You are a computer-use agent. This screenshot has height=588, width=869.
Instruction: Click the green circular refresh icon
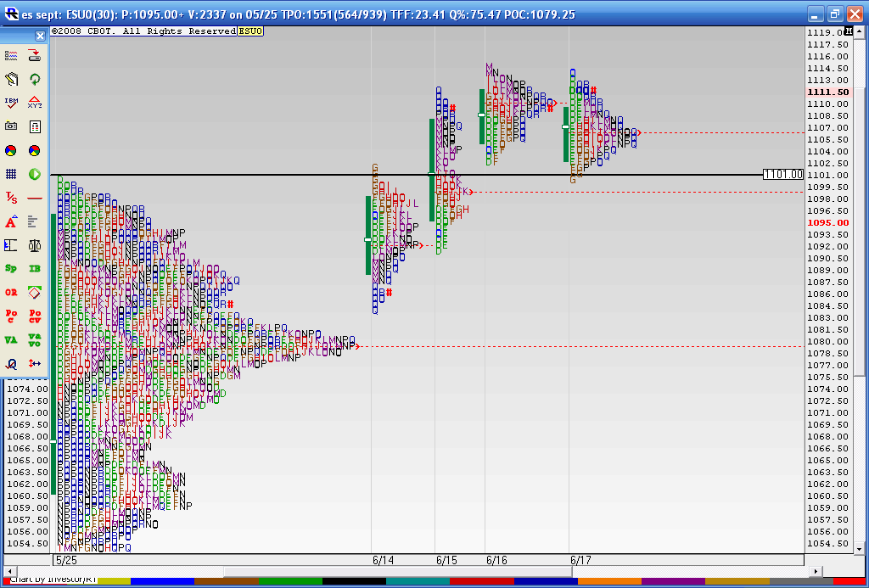point(34,79)
